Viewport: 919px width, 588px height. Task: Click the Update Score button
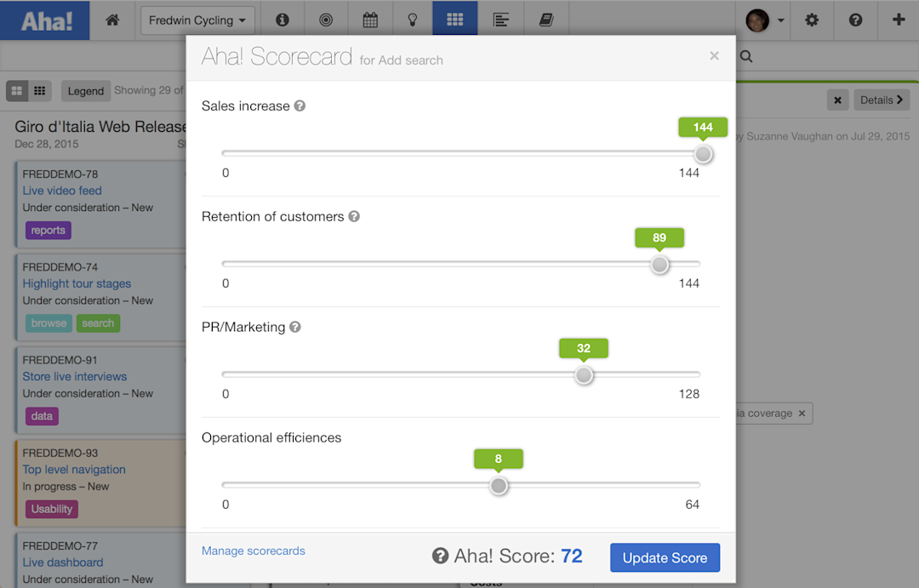pyautogui.click(x=665, y=557)
